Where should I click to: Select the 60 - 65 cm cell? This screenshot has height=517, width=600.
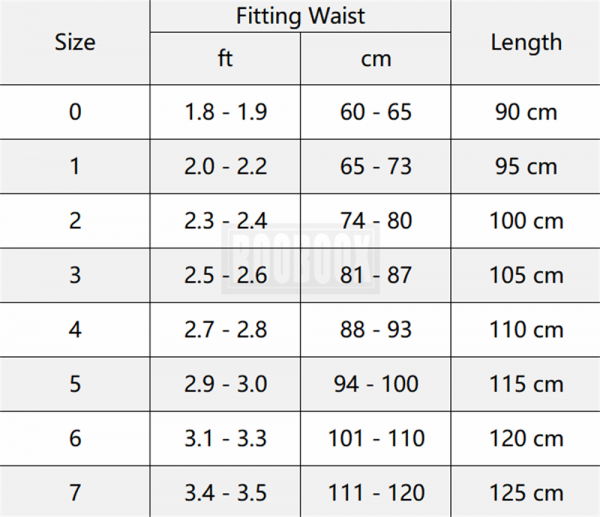(376, 111)
